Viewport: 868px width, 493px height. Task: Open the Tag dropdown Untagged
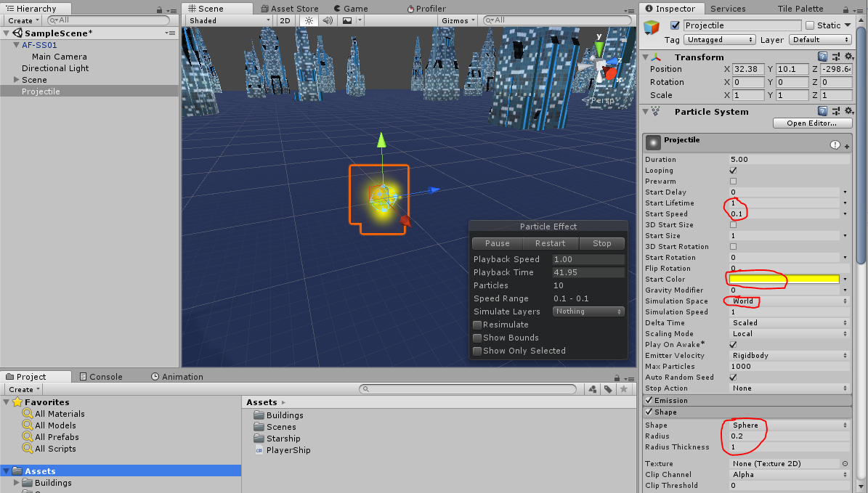[719, 40]
